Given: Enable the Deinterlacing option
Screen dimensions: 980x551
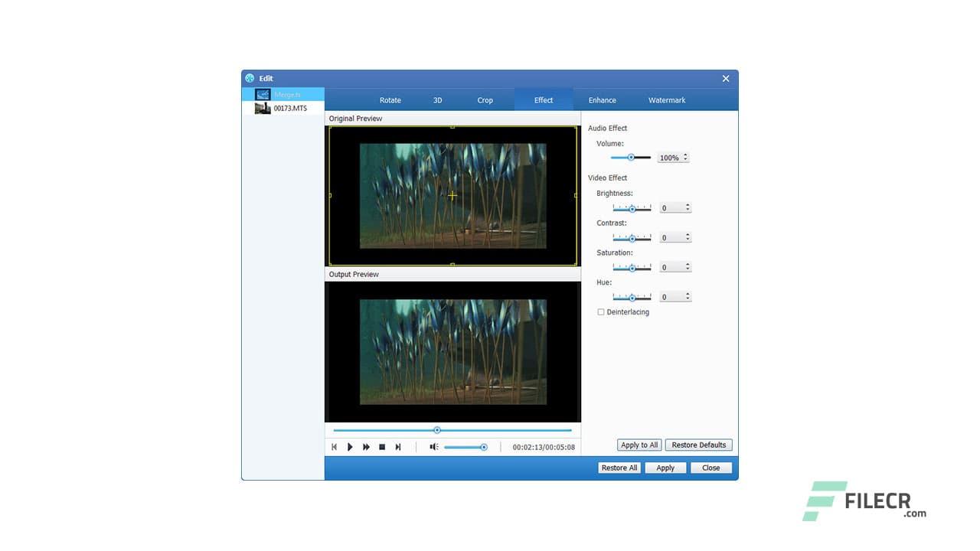Looking at the screenshot, I should tap(601, 311).
